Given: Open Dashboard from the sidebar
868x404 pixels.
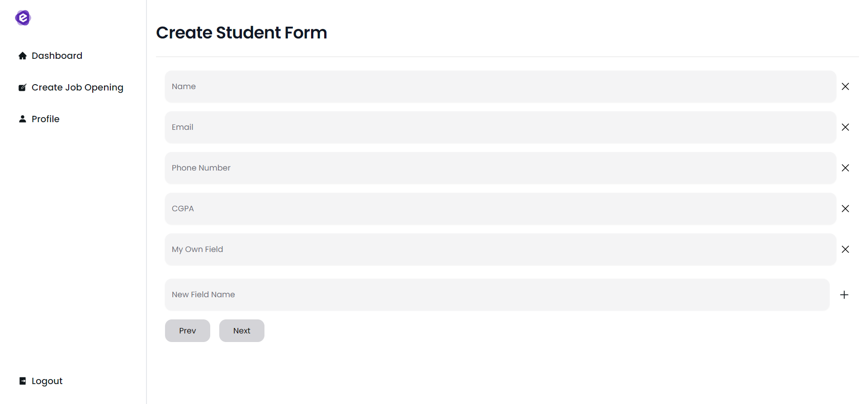Looking at the screenshot, I should pyautogui.click(x=57, y=56).
